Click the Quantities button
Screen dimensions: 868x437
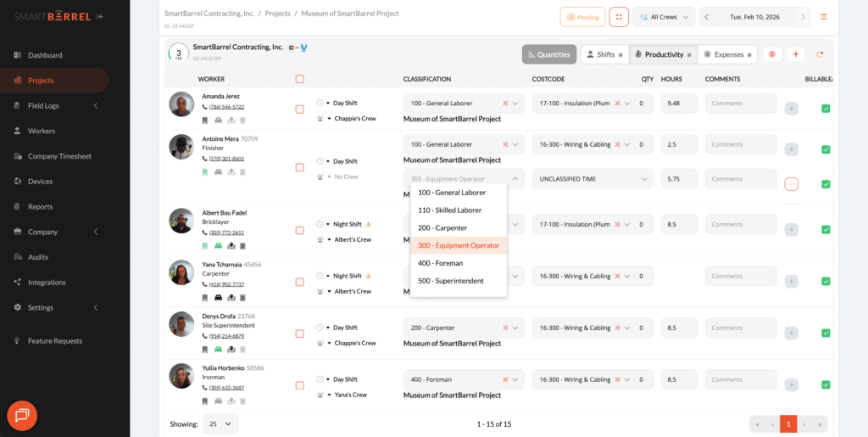pos(548,54)
